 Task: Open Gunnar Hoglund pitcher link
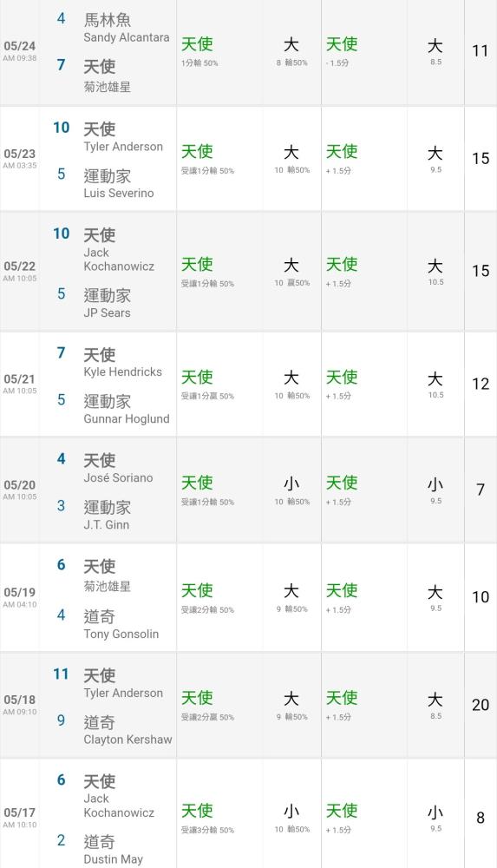pos(126,419)
